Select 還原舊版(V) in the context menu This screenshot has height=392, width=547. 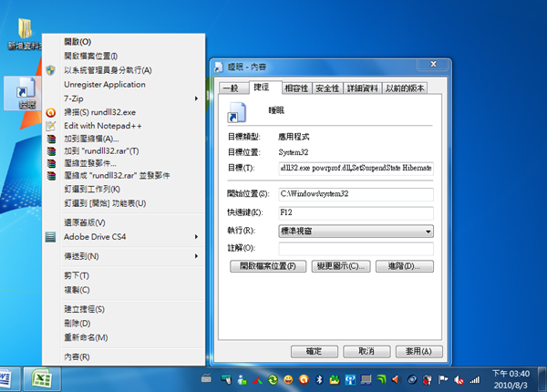pos(123,222)
